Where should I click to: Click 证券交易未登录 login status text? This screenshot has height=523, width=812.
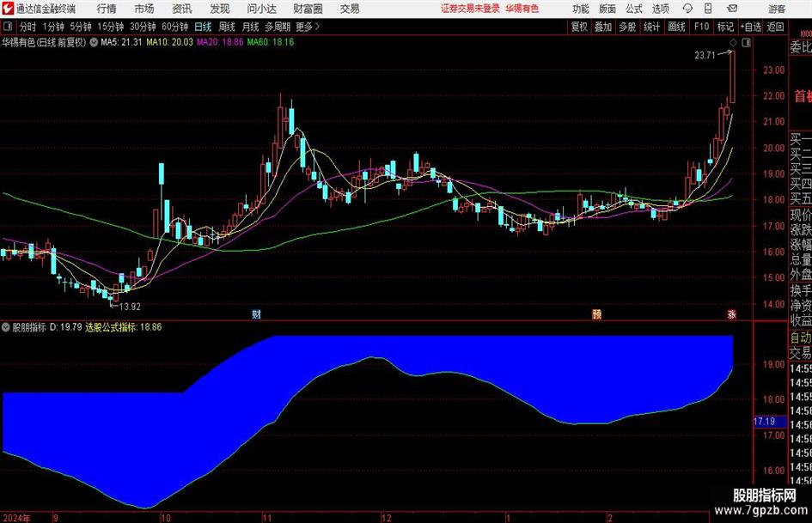[x=470, y=9]
